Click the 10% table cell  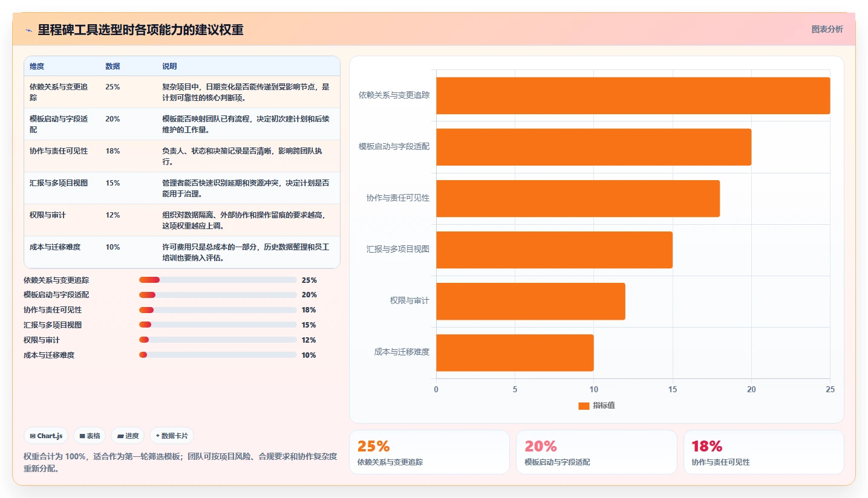[x=113, y=247]
